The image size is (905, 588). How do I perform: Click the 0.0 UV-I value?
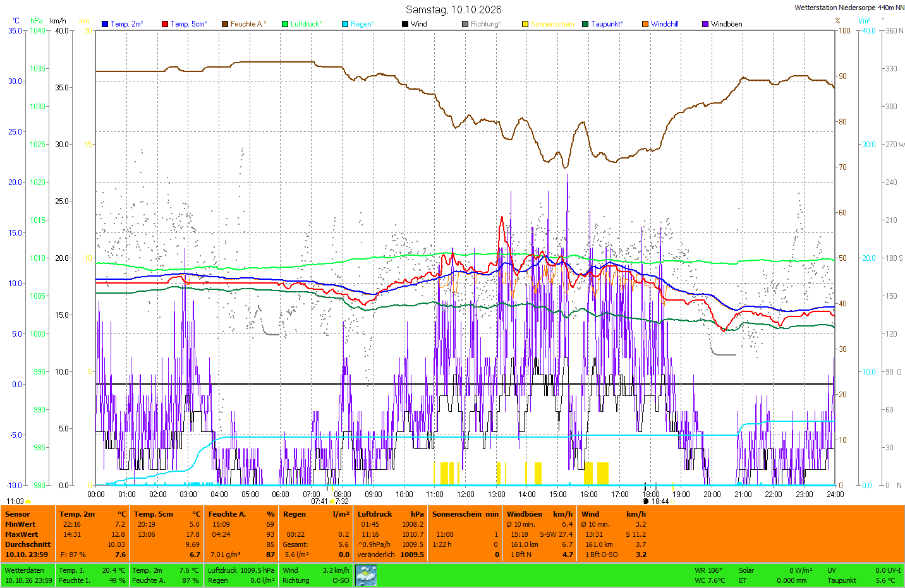coord(889,570)
